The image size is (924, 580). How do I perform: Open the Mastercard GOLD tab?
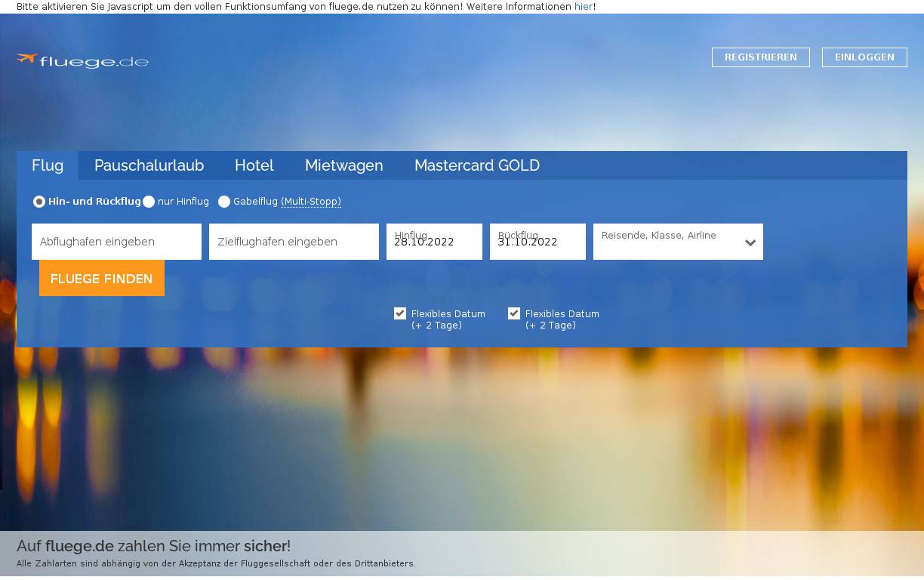[x=476, y=165]
